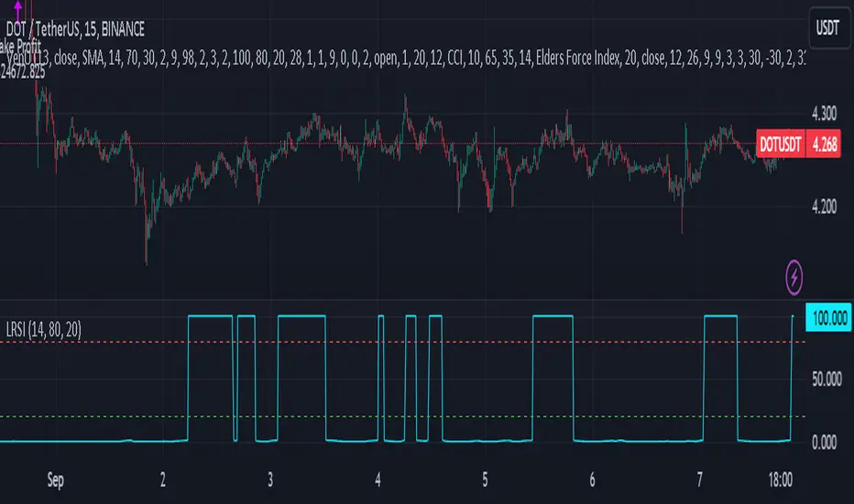Click date 7 on the time axis
The width and height of the screenshot is (854, 504).
[701, 479]
